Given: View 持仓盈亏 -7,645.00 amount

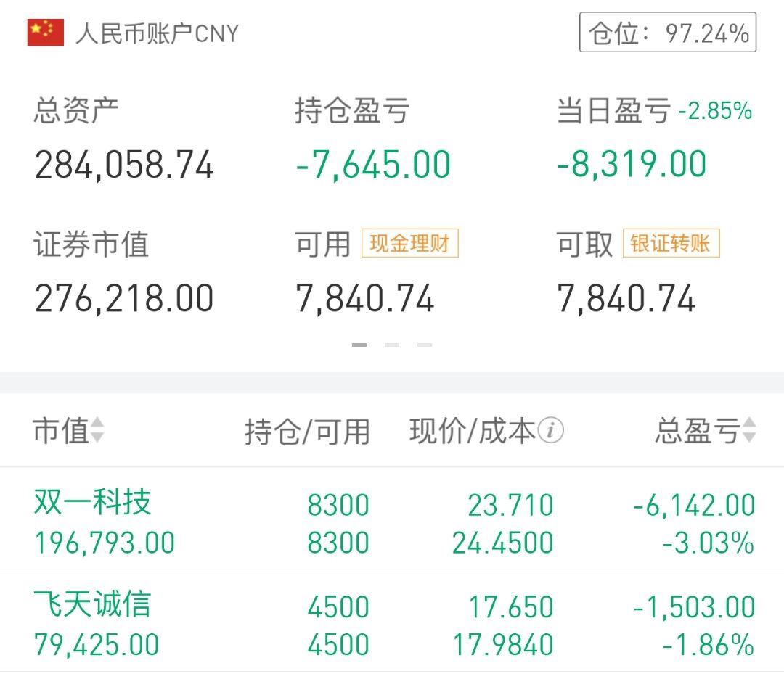Looking at the screenshot, I should pos(373,165).
